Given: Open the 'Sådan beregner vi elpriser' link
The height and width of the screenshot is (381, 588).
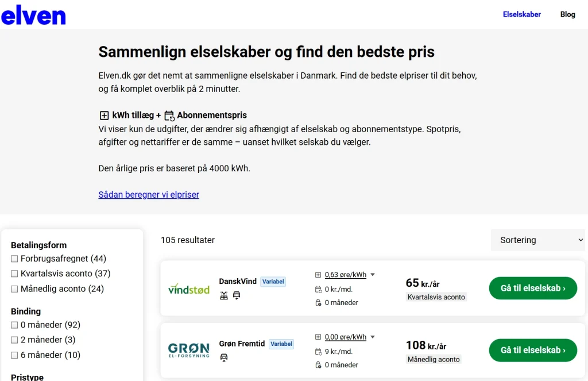Looking at the screenshot, I should click(x=149, y=195).
